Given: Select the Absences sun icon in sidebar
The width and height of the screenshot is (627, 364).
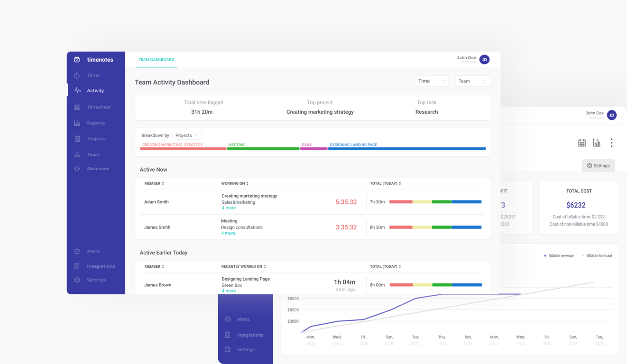Looking at the screenshot, I should (77, 169).
